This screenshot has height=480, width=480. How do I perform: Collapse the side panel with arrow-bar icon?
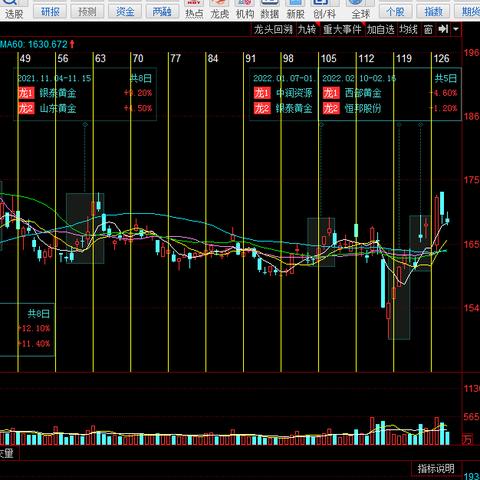pyautogui.click(x=443, y=29)
